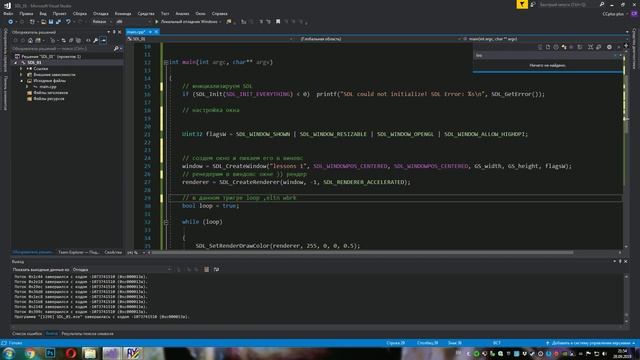Collapse the main function code block
640x360 pixels.
pyautogui.click(x=166, y=62)
